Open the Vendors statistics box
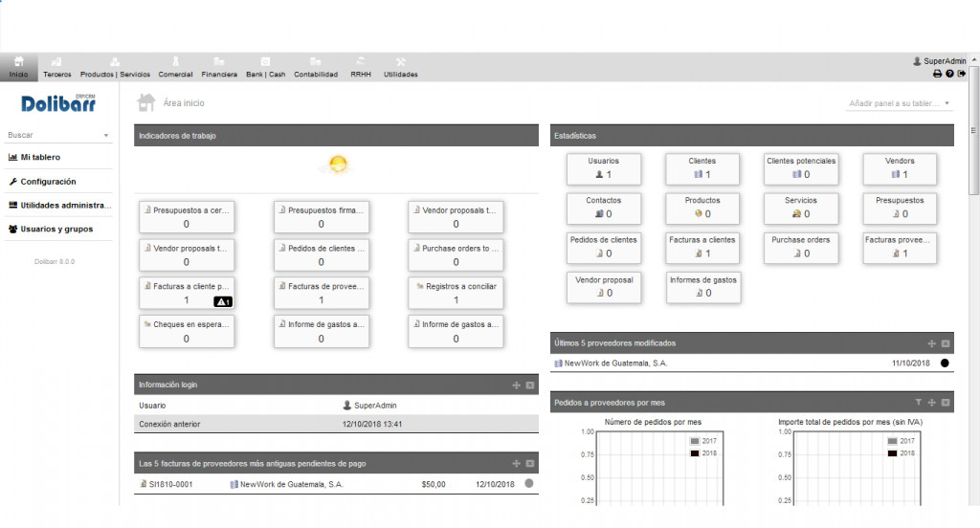Image resolution: width=980 pixels, height=528 pixels. click(x=900, y=168)
